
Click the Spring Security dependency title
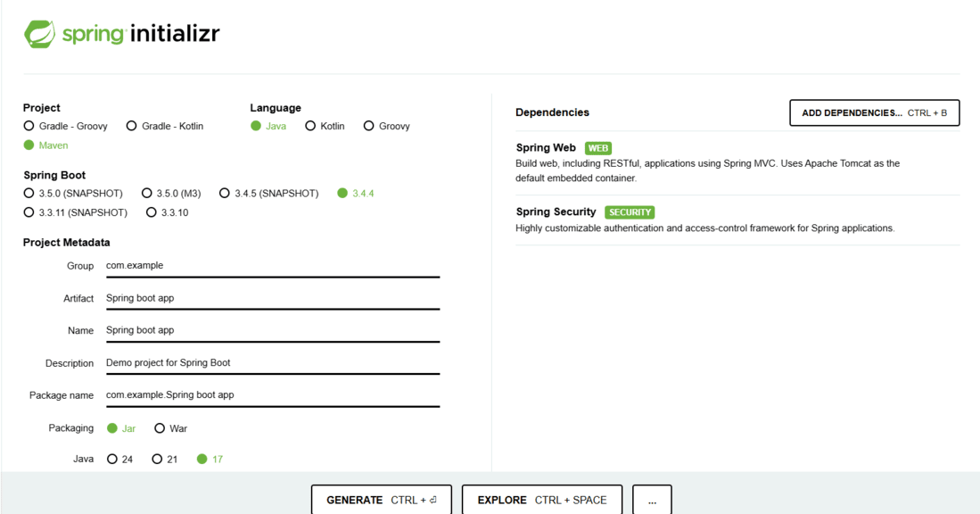(x=556, y=212)
